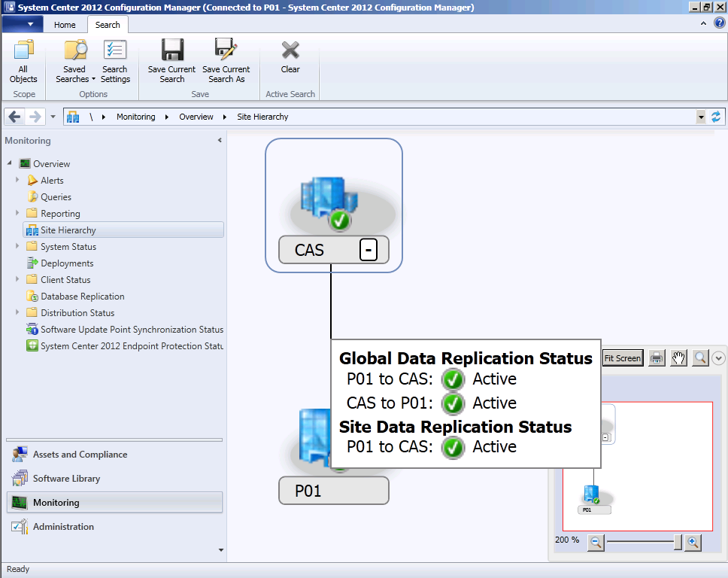
Task: Click the P01 thumbnail in navigator
Action: 594,500
